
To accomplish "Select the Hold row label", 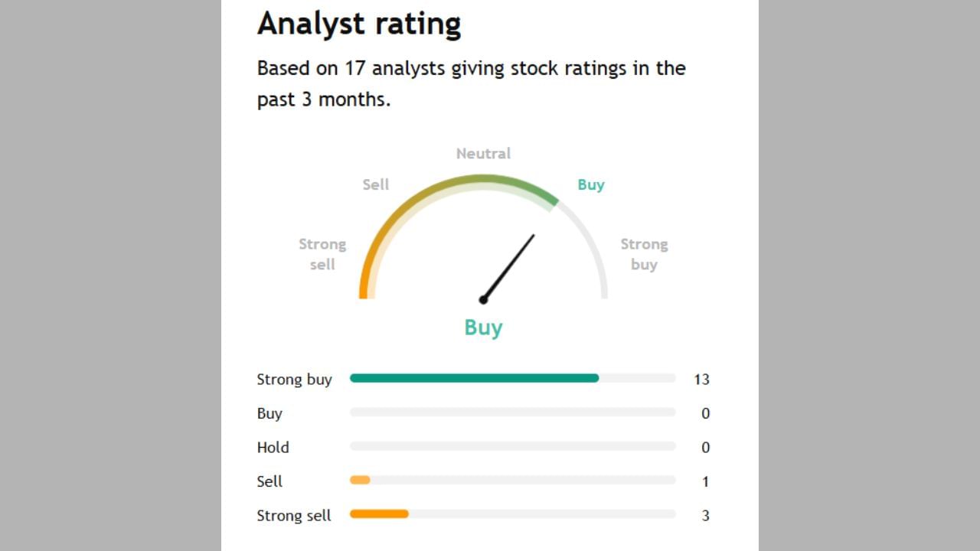I will [273, 447].
